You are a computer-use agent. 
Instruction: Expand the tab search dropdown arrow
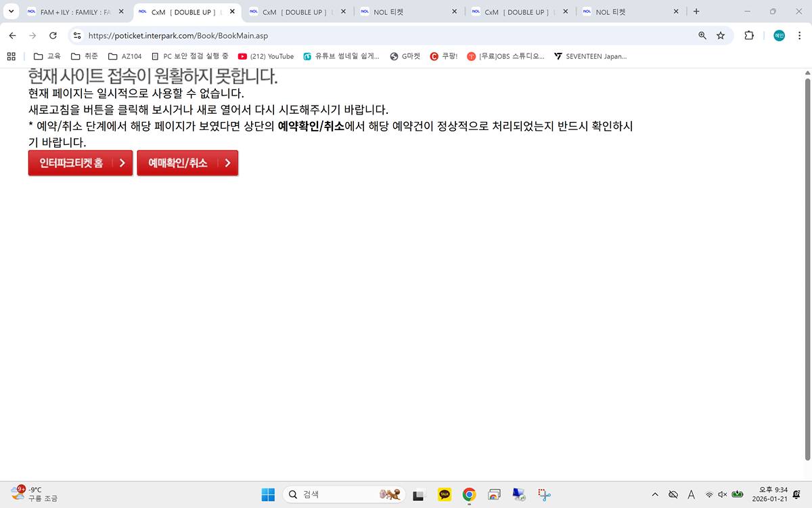[11, 12]
